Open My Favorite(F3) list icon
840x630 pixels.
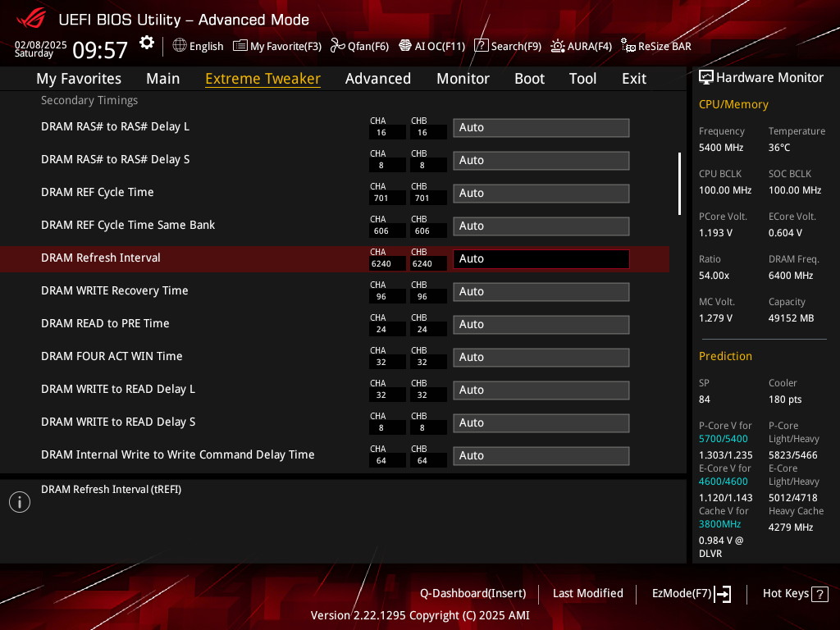240,46
